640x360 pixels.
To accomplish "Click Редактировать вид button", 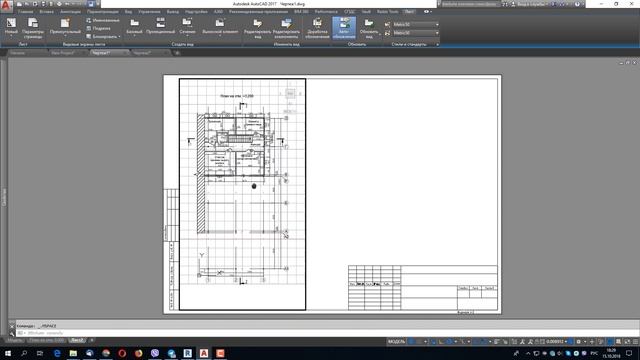I will [x=258, y=28].
